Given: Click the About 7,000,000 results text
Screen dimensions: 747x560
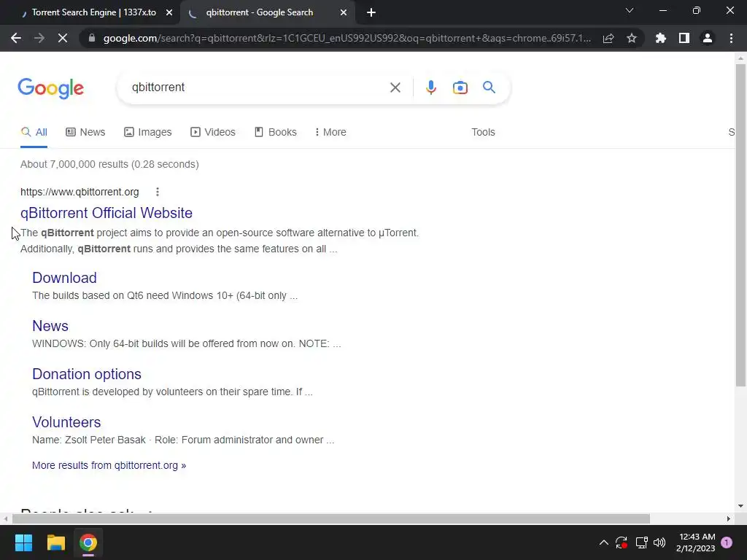Looking at the screenshot, I should coord(109,164).
